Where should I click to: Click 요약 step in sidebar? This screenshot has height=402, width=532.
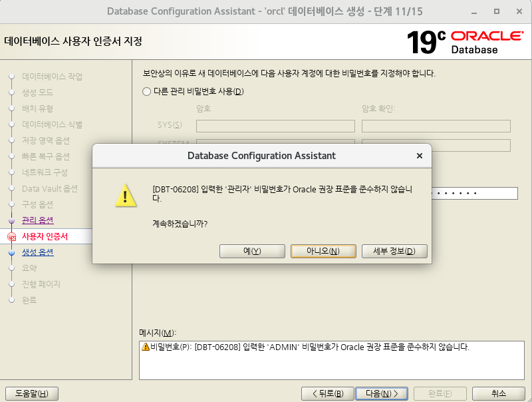point(29,268)
